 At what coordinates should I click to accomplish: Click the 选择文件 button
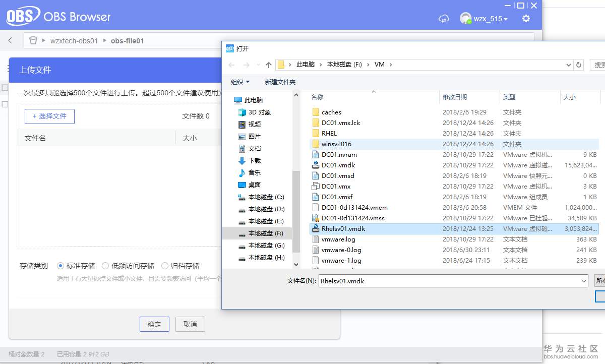49,116
